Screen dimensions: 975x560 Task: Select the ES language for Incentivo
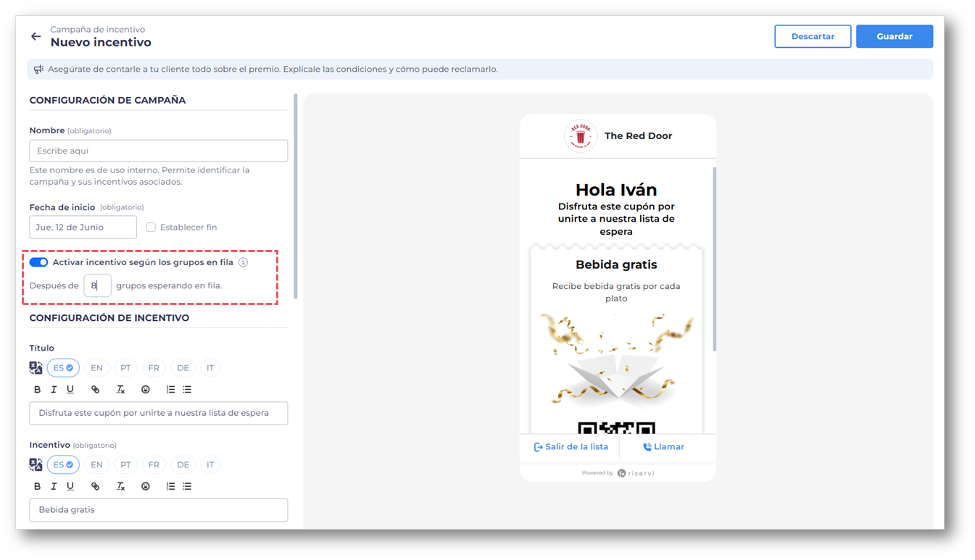(63, 465)
